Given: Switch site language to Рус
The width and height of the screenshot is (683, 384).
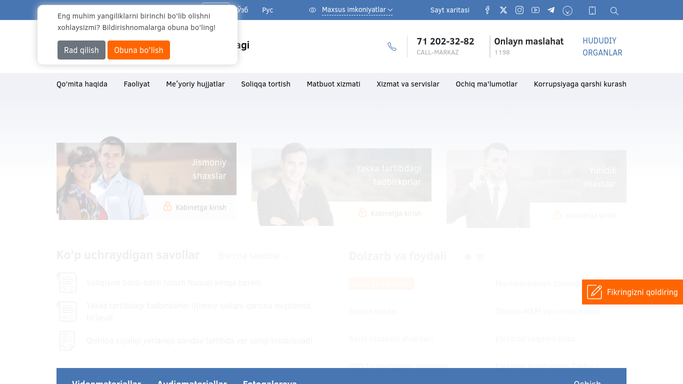Looking at the screenshot, I should (x=267, y=10).
